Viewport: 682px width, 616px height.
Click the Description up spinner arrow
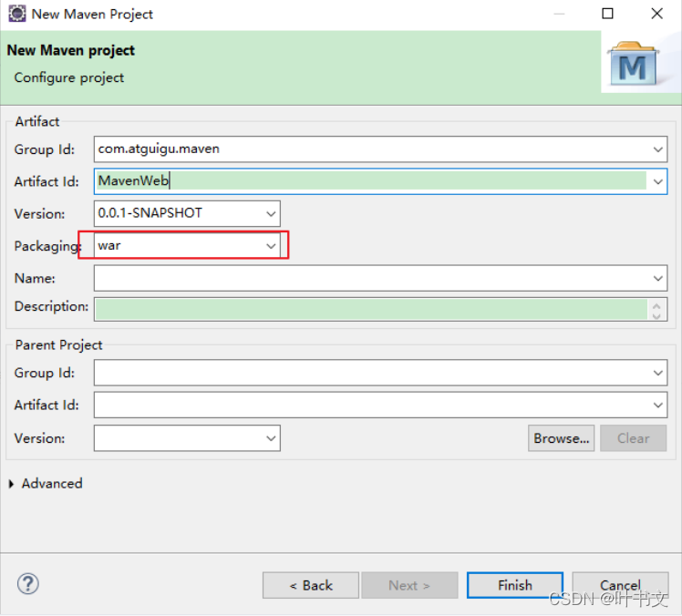point(656,304)
